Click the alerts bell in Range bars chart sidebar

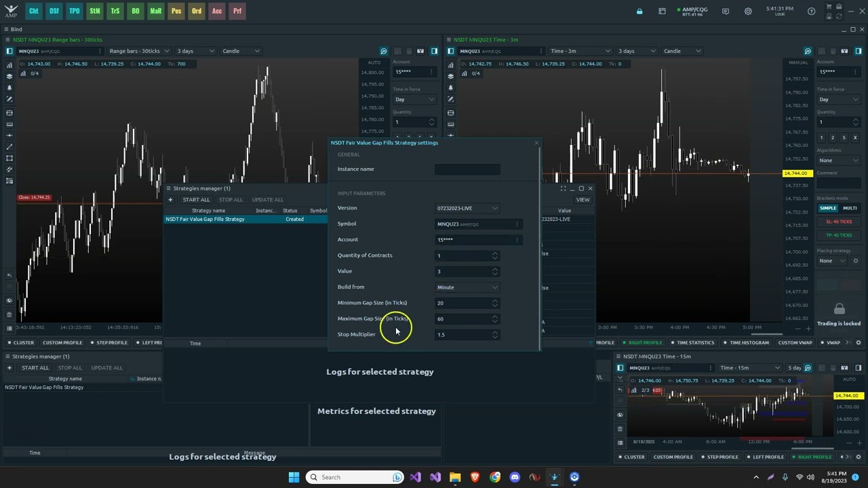pos(9,88)
